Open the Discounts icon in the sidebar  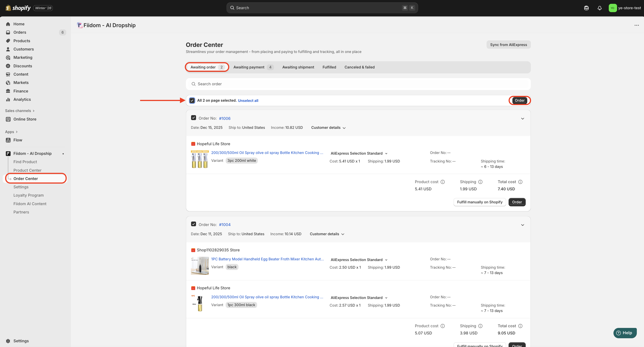click(x=8, y=66)
